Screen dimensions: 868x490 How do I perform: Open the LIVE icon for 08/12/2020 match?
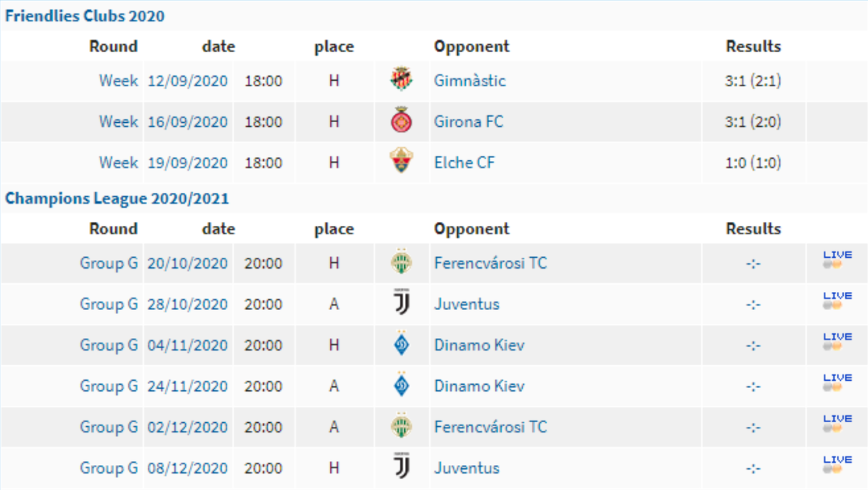(837, 465)
